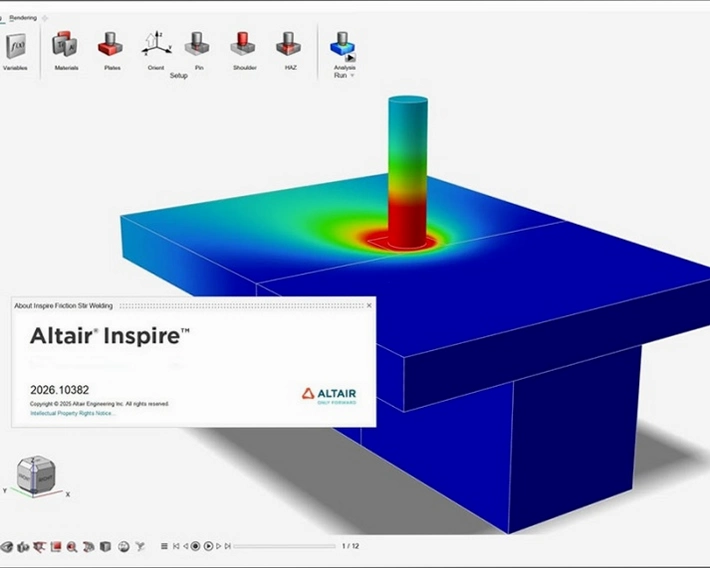Select the Pin tool
The image size is (710, 568).
(198, 51)
